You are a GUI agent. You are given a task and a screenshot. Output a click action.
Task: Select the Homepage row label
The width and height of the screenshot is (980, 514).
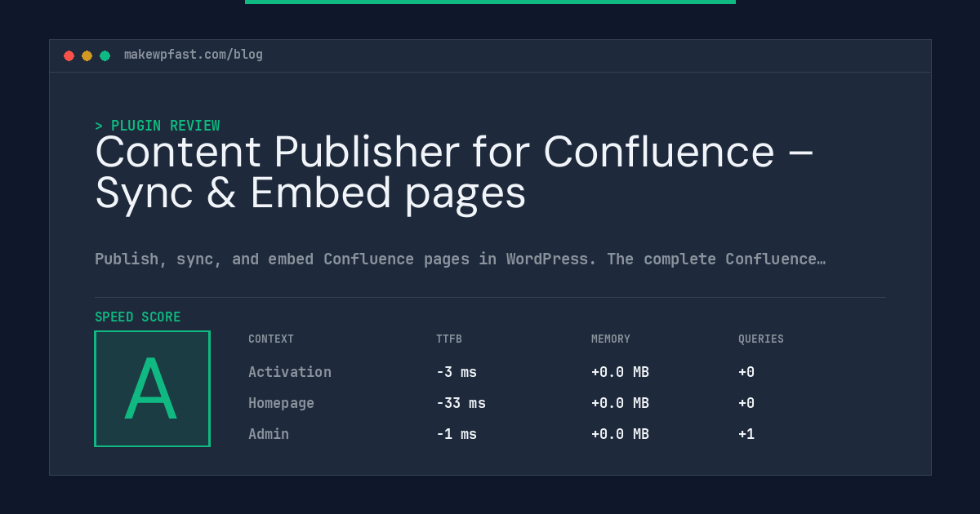[x=281, y=403]
